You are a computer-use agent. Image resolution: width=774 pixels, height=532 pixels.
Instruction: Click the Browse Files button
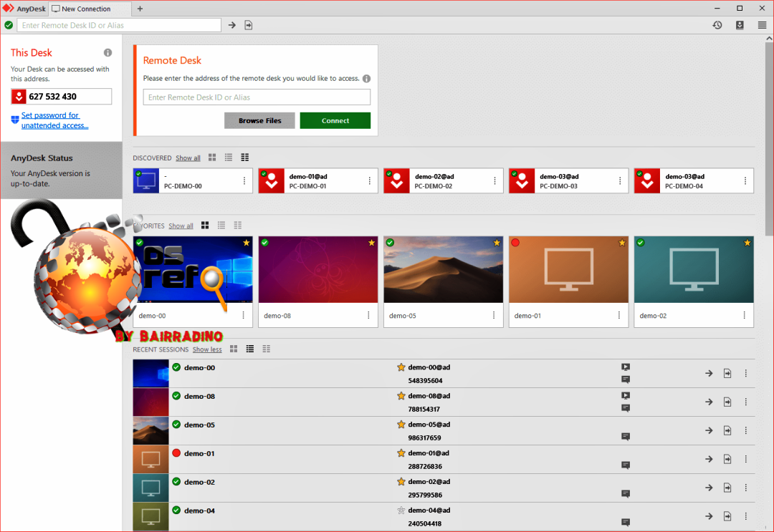coord(259,120)
